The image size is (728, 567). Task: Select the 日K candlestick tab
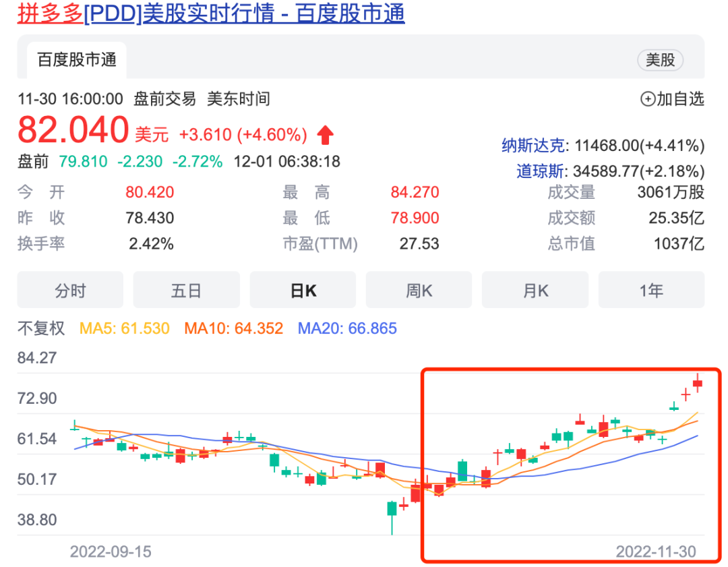302,289
